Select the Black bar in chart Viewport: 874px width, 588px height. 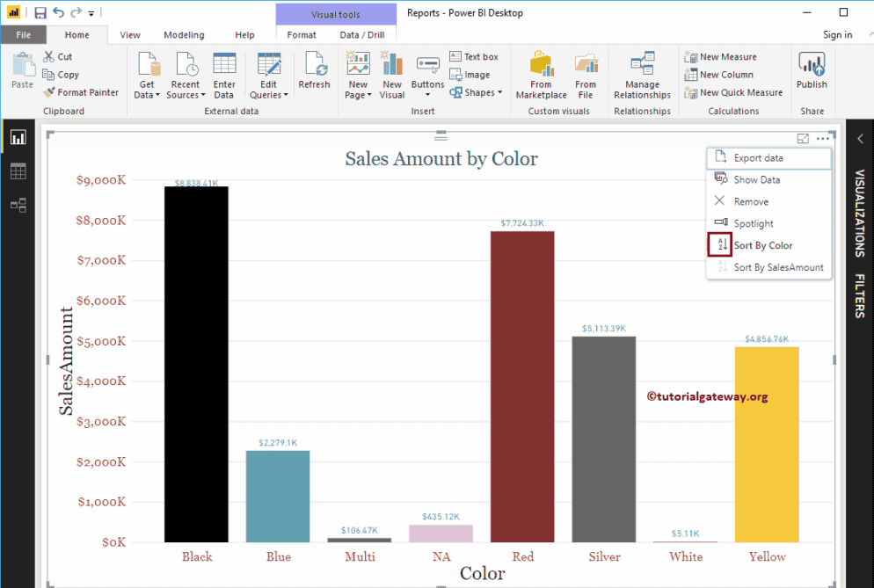coord(196,364)
